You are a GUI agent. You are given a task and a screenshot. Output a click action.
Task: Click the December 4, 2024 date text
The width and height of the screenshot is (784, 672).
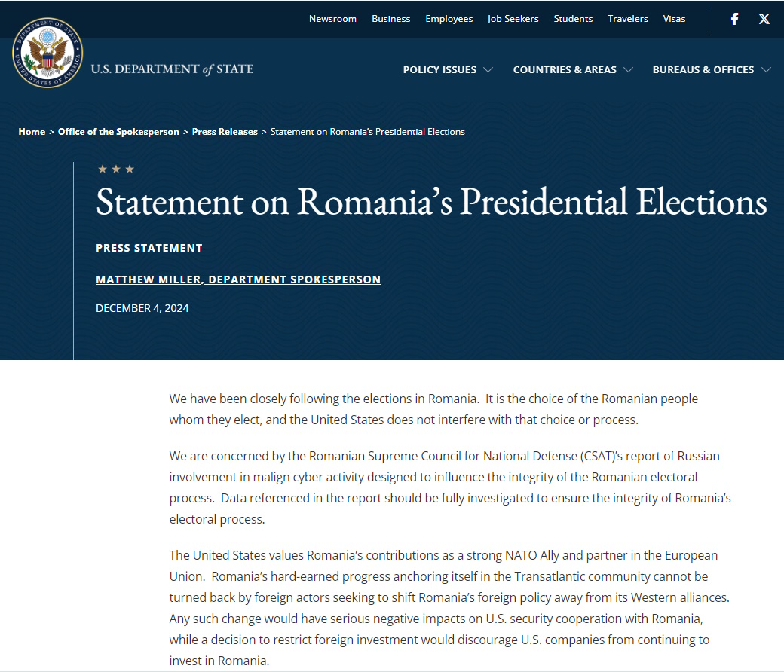coord(142,308)
